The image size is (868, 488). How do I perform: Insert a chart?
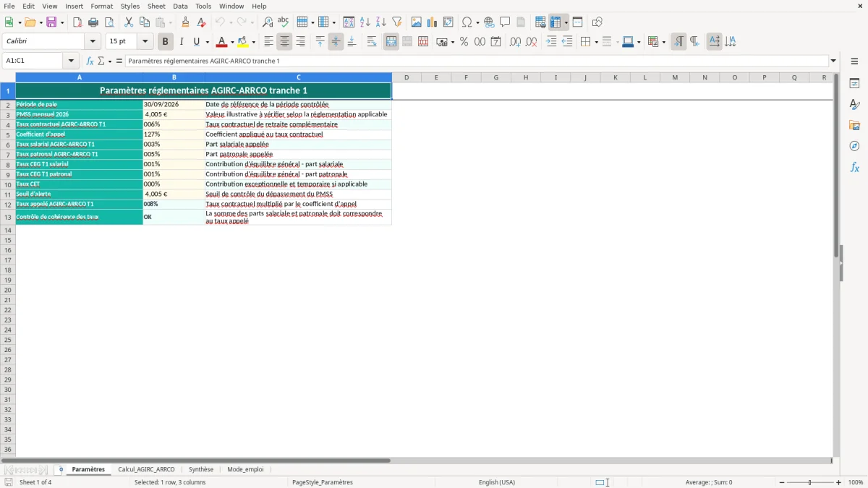point(433,22)
